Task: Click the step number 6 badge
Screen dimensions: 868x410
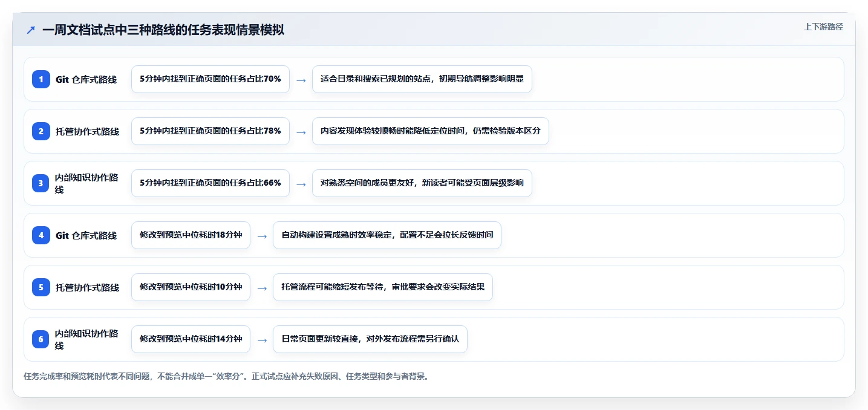Action: (41, 339)
